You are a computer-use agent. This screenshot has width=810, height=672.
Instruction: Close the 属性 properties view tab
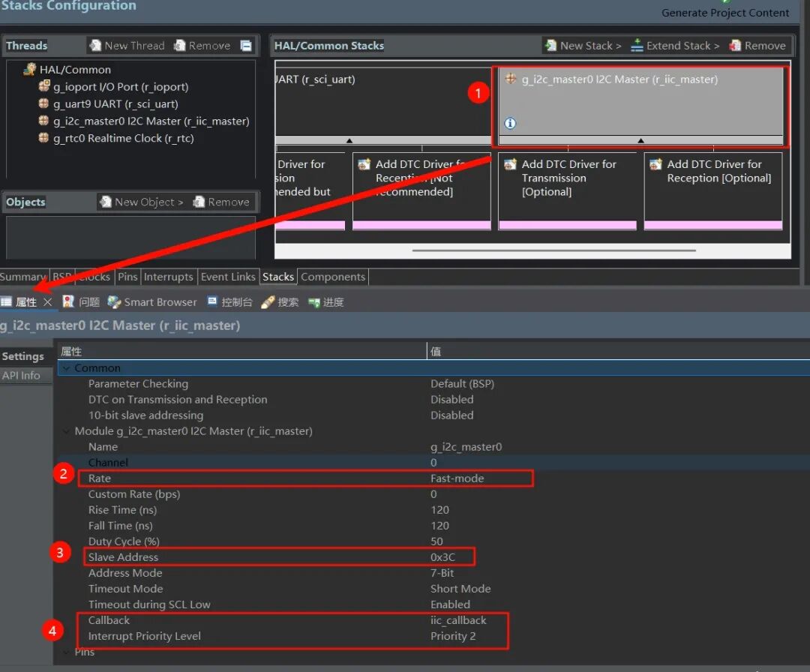coord(48,302)
